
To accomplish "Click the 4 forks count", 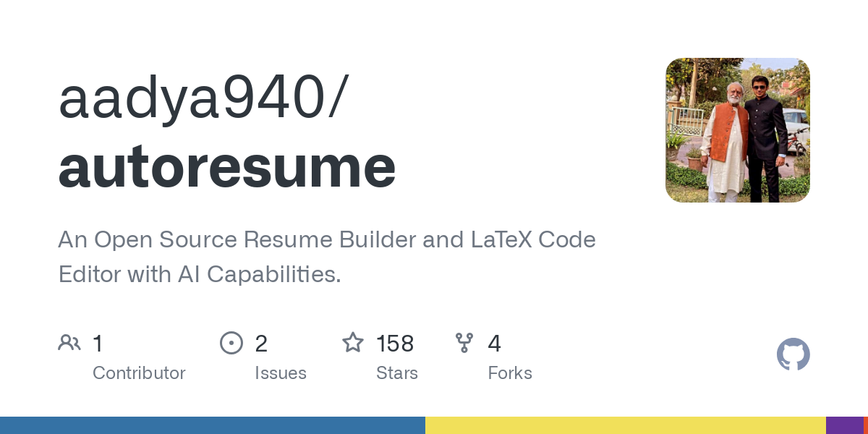I will click(x=495, y=344).
